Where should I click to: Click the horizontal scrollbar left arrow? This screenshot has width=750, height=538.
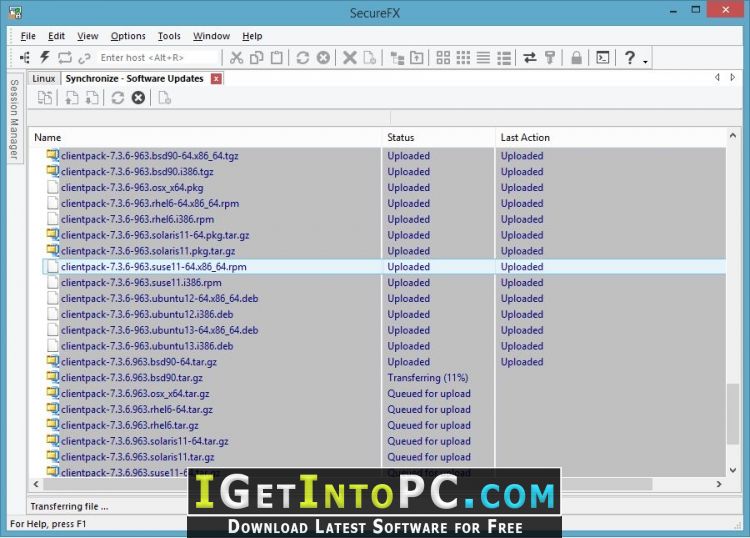click(x=36, y=484)
